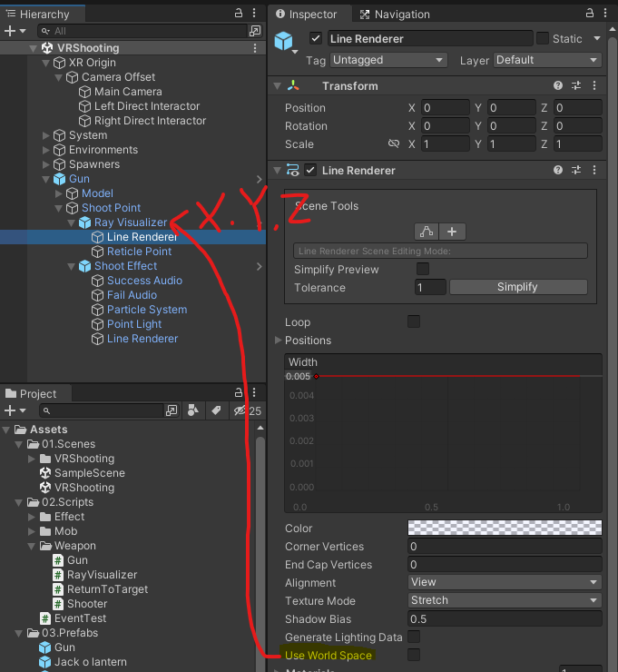Open Hierarchy create plus menu
This screenshot has height=672, width=618.
pyautogui.click(x=15, y=31)
